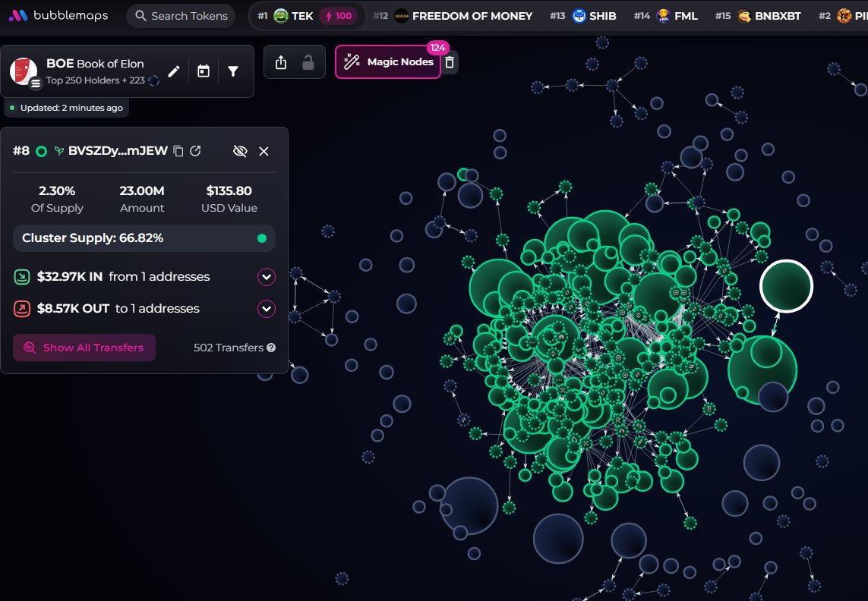This screenshot has width=868, height=601.
Task: Select the white-outlined highlighted bubble
Action: click(x=786, y=286)
